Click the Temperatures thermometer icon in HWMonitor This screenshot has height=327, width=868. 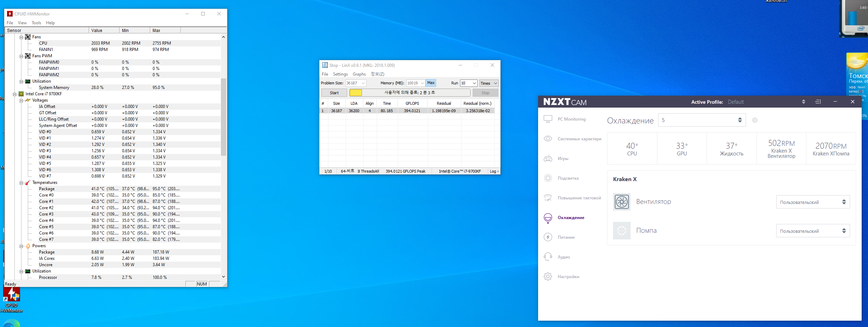click(28, 182)
